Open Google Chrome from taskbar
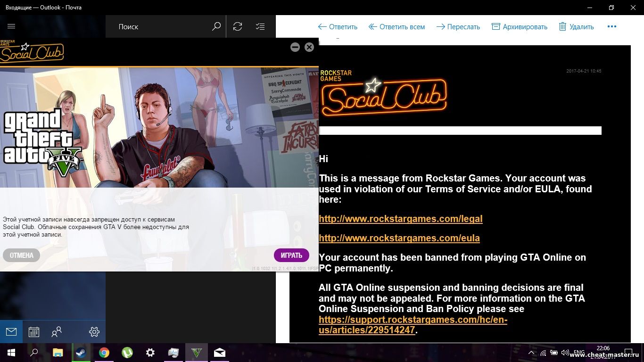 [x=104, y=353]
